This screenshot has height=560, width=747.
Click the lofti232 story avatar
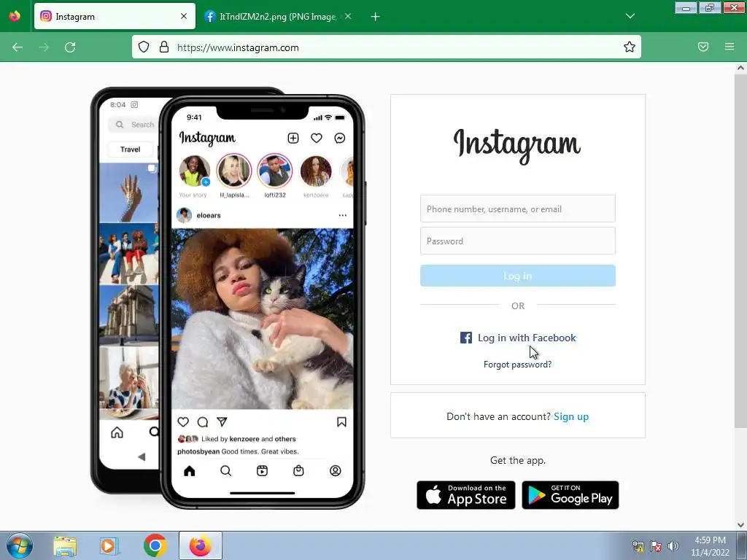pos(275,171)
